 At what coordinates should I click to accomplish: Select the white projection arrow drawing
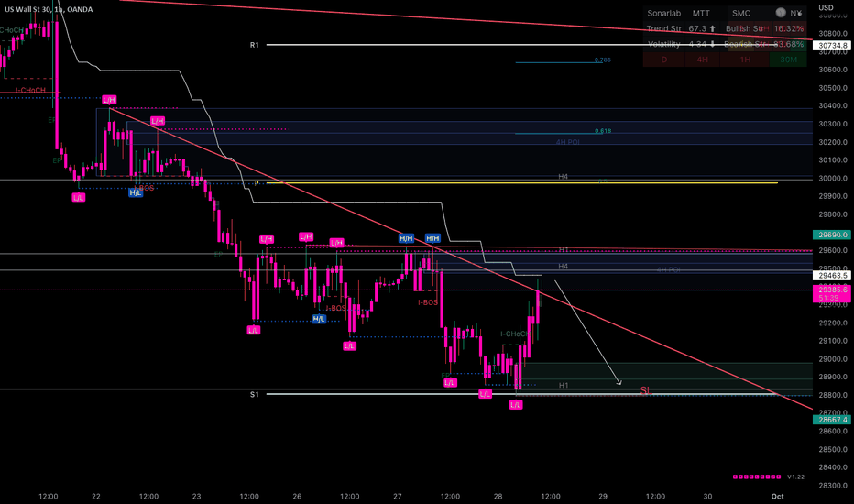tap(588, 333)
